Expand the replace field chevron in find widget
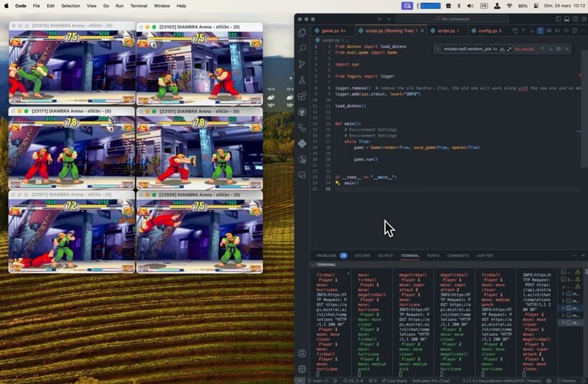588x384 pixels. pyautogui.click(x=437, y=49)
